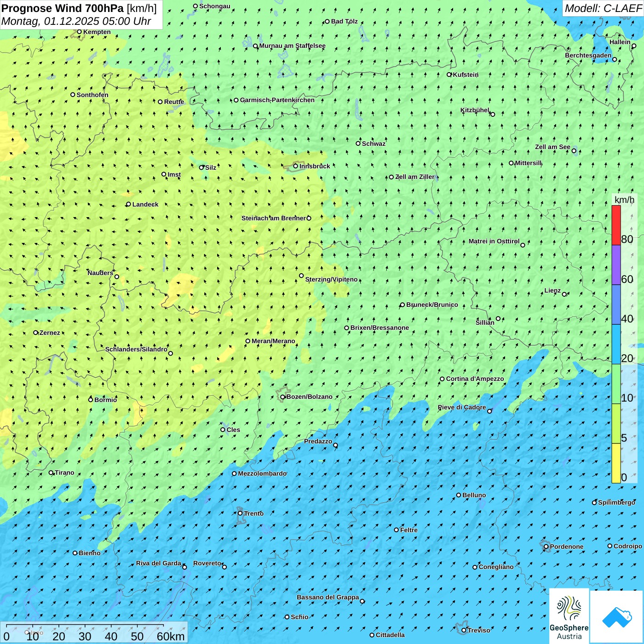The image size is (644, 644).
Task: Select the Lienz location marker
Action: pos(564,294)
